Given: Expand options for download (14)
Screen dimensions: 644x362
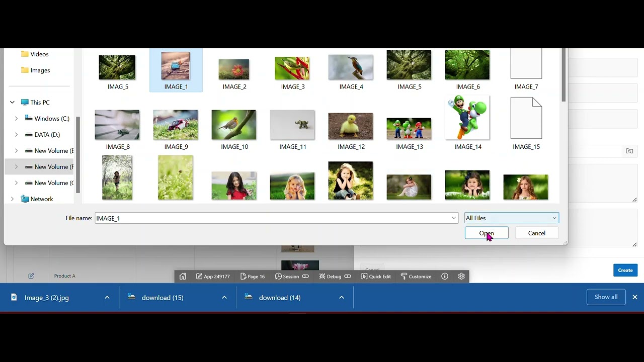Looking at the screenshot, I should pos(341,298).
